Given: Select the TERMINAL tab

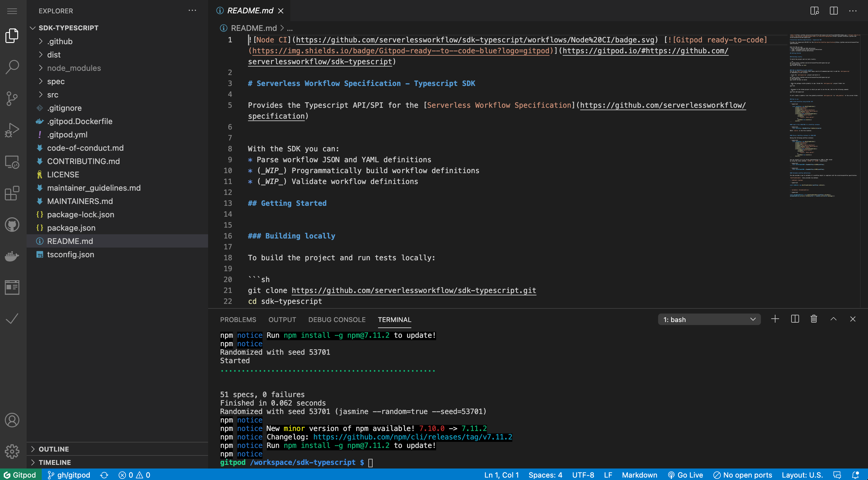Looking at the screenshot, I should click(394, 320).
